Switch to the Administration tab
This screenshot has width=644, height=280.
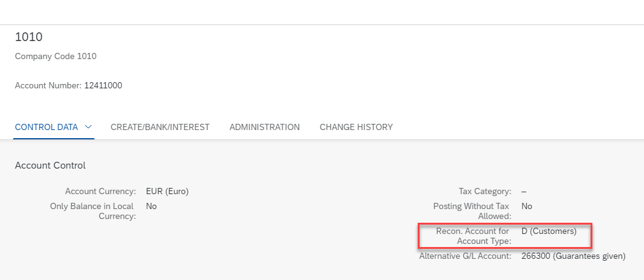pyautogui.click(x=265, y=127)
